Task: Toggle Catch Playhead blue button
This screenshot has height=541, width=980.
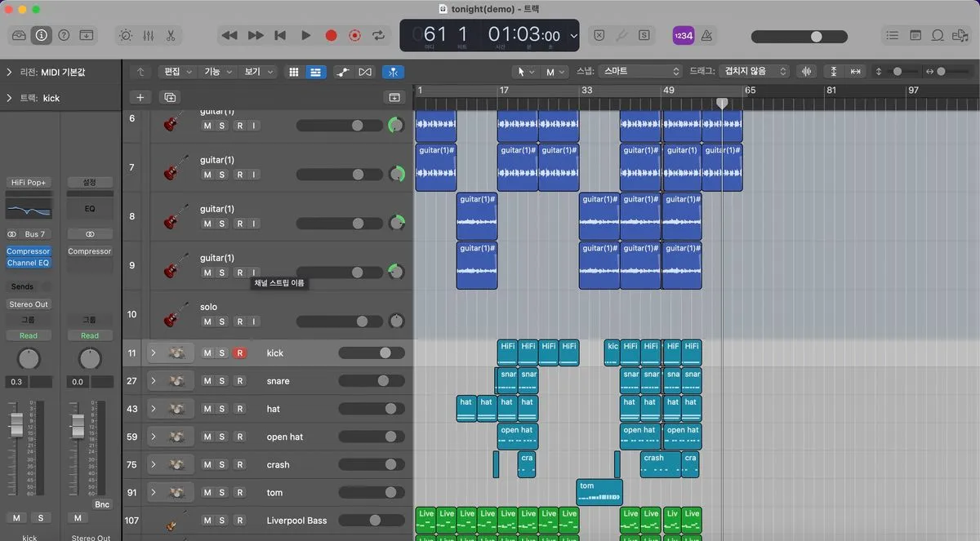Action: 393,72
